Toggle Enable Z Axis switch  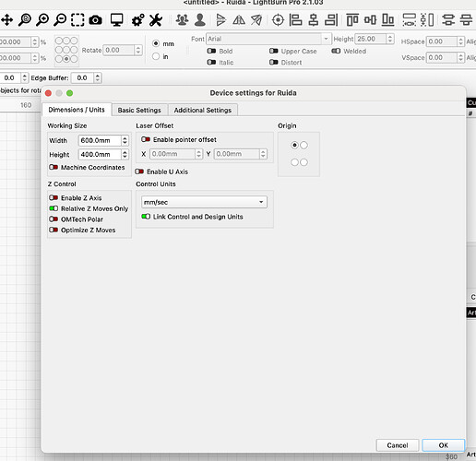click(54, 197)
